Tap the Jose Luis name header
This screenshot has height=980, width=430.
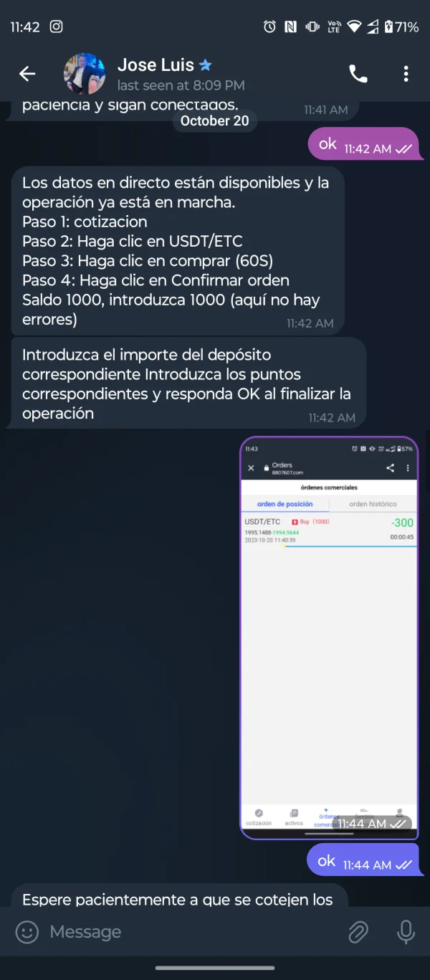[x=156, y=65]
